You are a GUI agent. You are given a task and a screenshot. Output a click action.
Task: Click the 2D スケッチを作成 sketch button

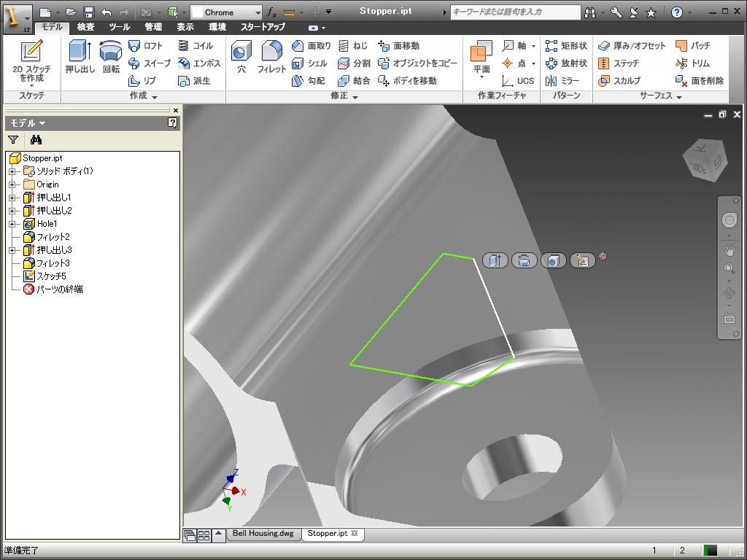[x=31, y=61]
